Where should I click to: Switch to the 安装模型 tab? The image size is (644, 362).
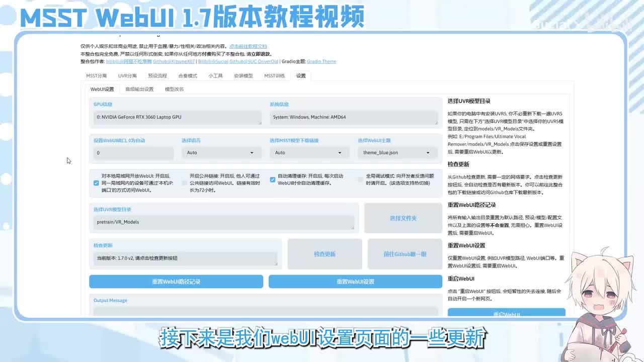click(x=244, y=76)
